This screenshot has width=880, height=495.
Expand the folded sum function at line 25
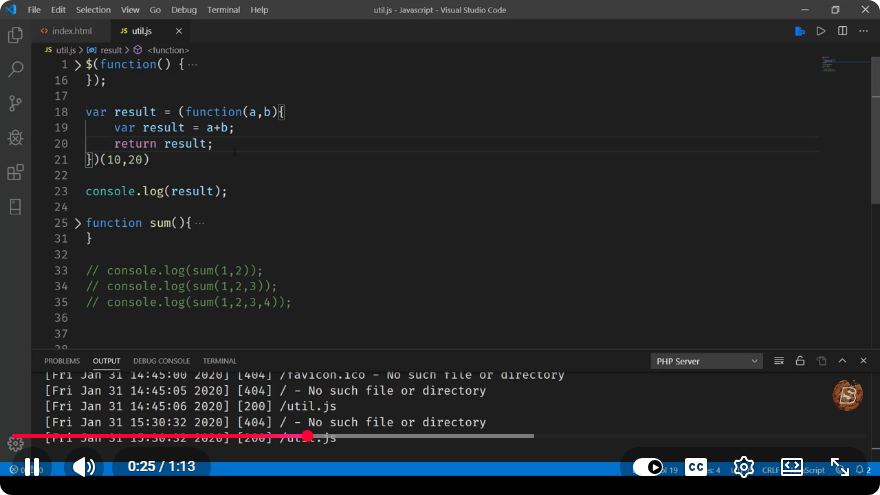click(x=77, y=223)
